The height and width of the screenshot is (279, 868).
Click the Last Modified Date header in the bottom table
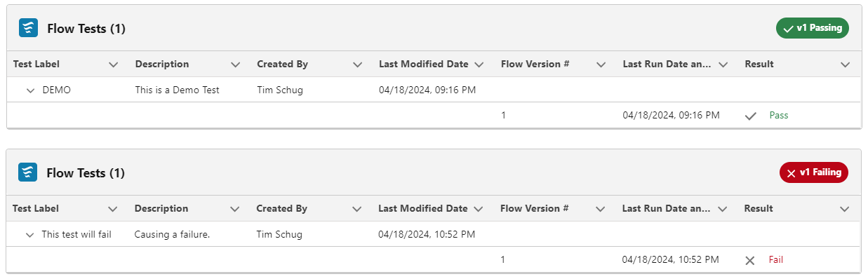tap(422, 208)
